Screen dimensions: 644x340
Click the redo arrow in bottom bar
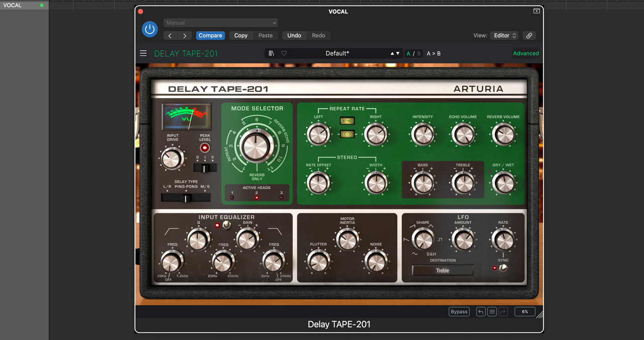point(503,312)
